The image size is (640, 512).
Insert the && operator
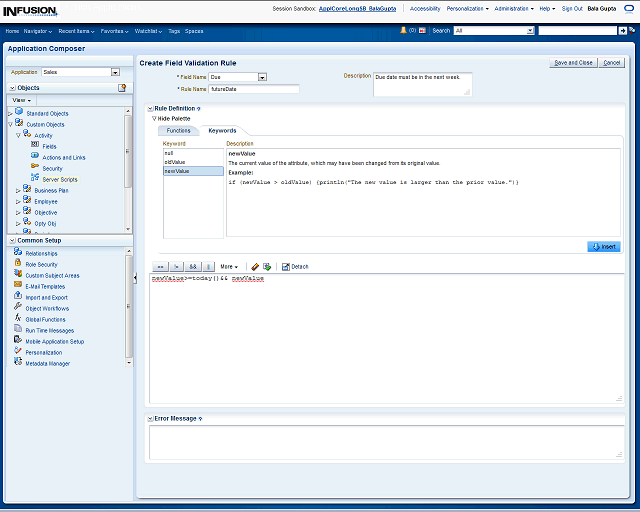pyautogui.click(x=193, y=267)
